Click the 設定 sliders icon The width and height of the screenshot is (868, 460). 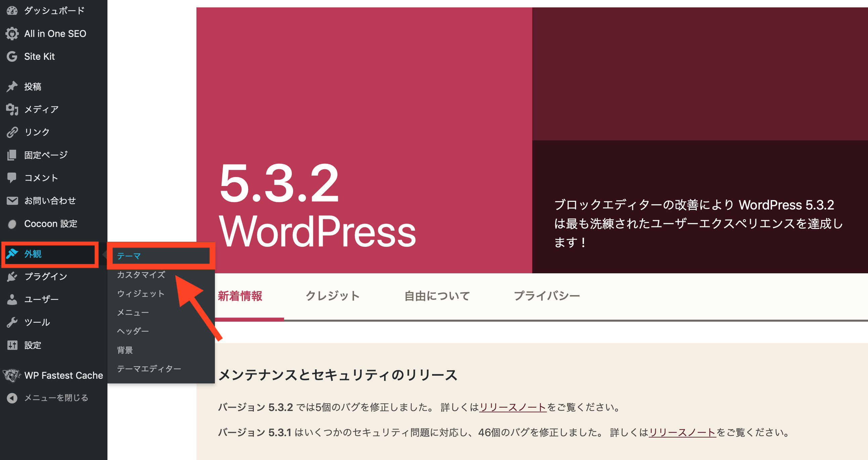[x=12, y=345]
